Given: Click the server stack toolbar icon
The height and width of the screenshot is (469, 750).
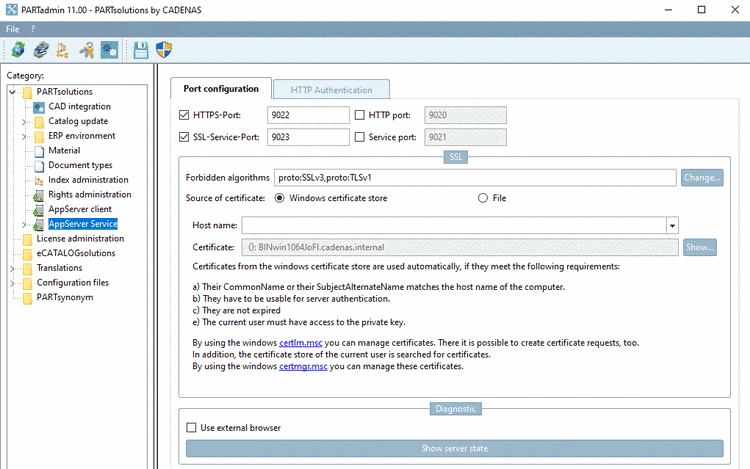Looking at the screenshot, I should click(x=41, y=50).
